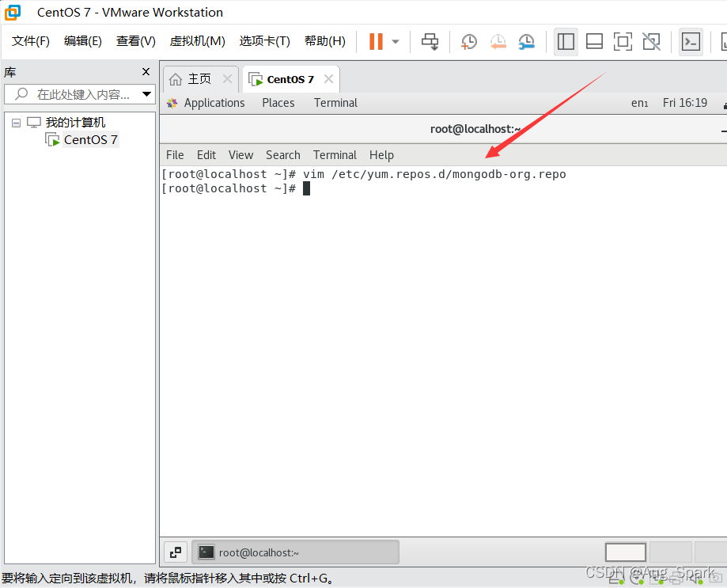Toggle the library sidebar view icon

pyautogui.click(x=566, y=42)
